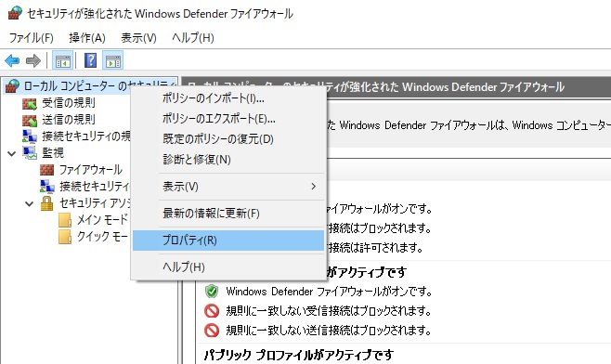611x364 pixels.
Task: Toggle the action pane toolbar icon
Action: click(x=113, y=60)
